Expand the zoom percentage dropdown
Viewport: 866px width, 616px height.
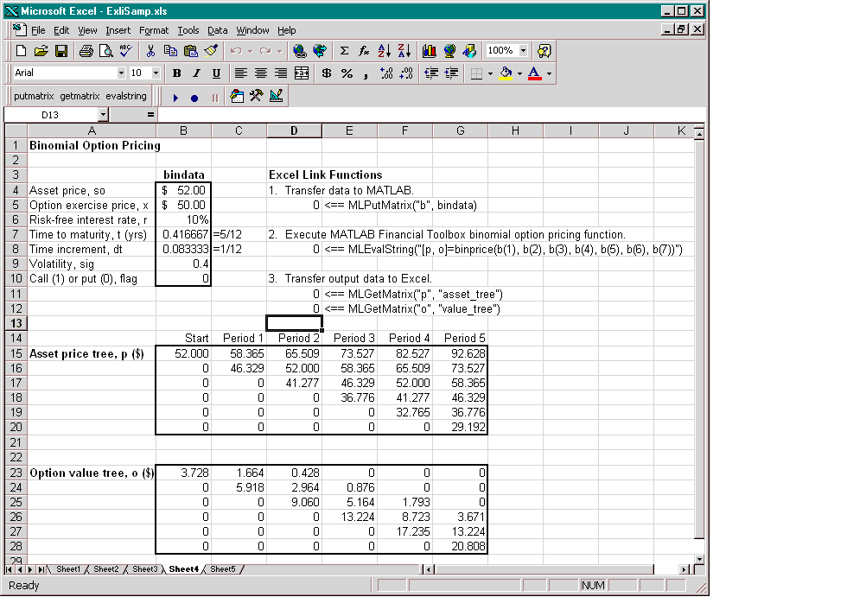pos(524,51)
